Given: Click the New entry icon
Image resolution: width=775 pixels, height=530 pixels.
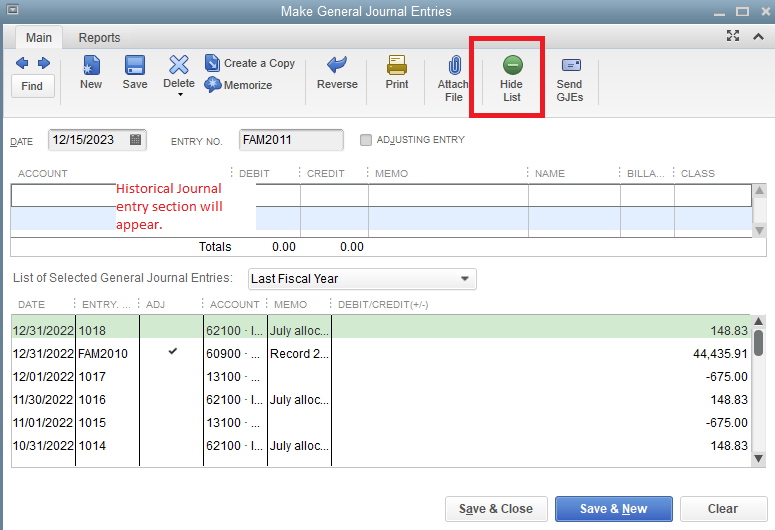Looking at the screenshot, I should (x=91, y=65).
